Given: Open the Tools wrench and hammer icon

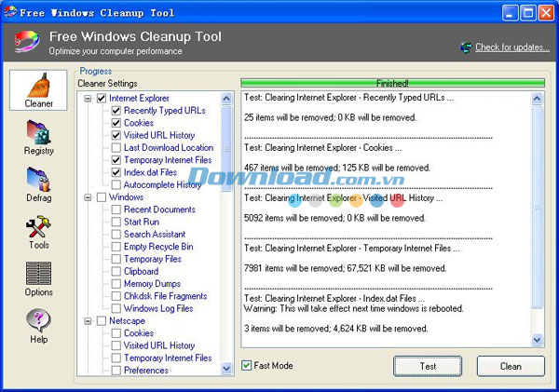Looking at the screenshot, I should pos(38,226).
